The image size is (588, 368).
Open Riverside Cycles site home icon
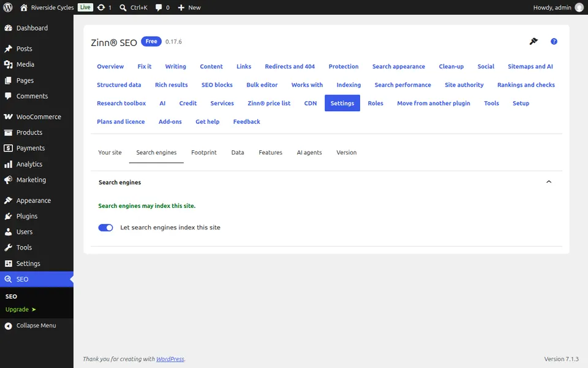[x=24, y=7]
